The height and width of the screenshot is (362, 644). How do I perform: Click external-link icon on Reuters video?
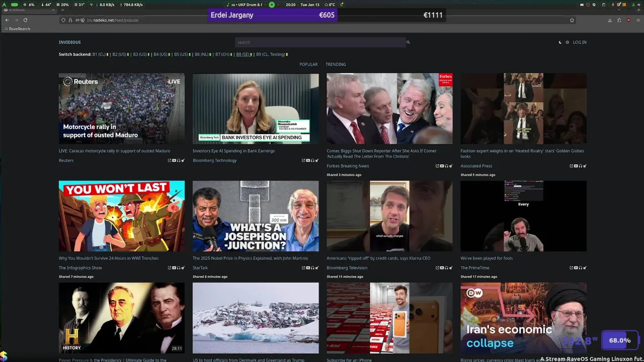pos(170,160)
